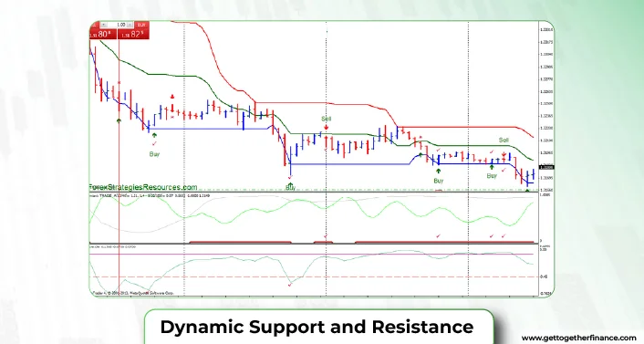Click the buy price tile showing 82
The width and height of the screenshot is (644, 344).
(134, 34)
